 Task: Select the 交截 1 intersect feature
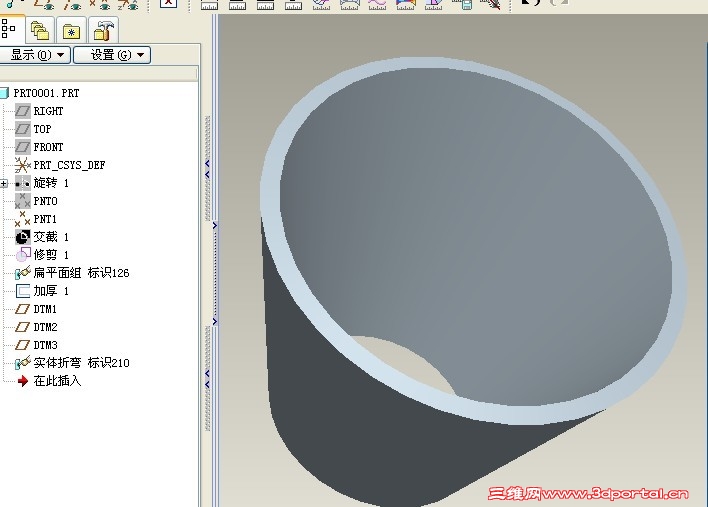tap(42, 237)
